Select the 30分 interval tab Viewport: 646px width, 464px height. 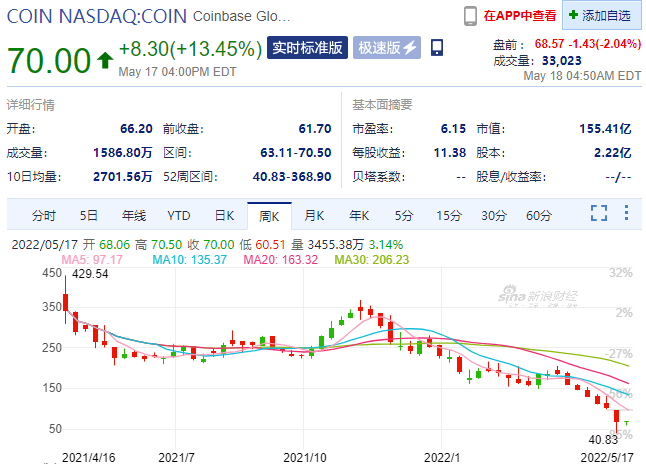(494, 216)
